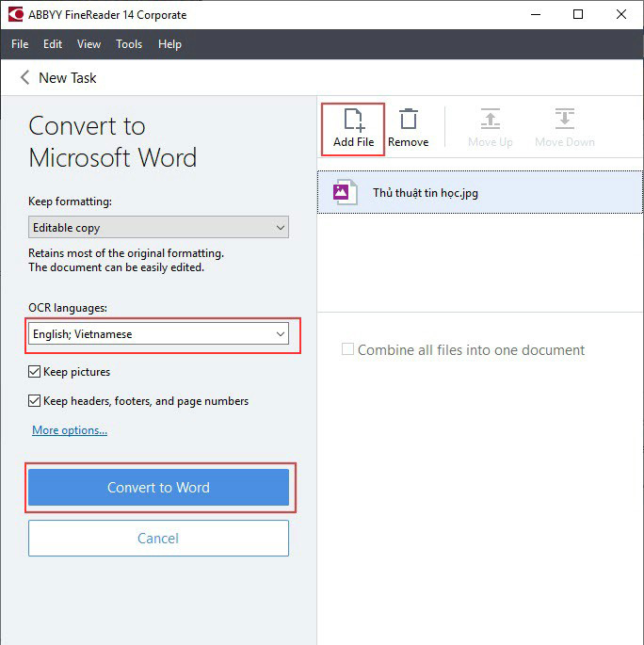Click the purple image icon of the JPG file
This screenshot has width=644, height=645.
tap(342, 193)
